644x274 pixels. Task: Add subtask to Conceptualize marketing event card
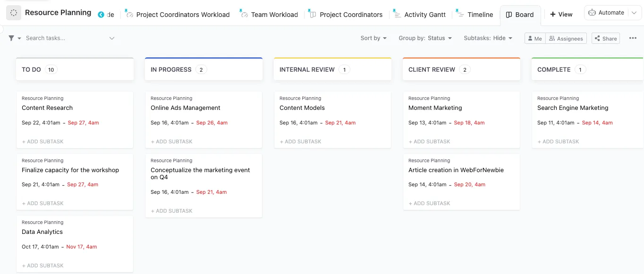(171, 211)
